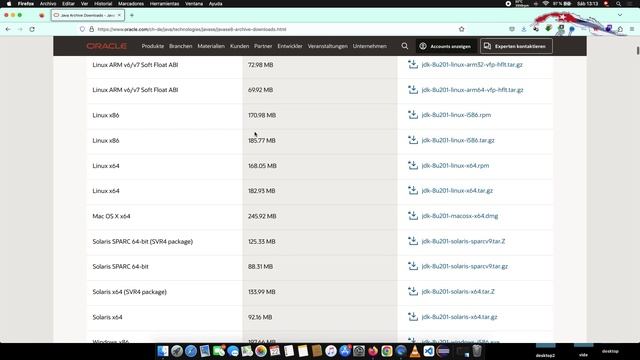Click download icon for jdk-8u201-linux-i586.rpm

click(413, 115)
